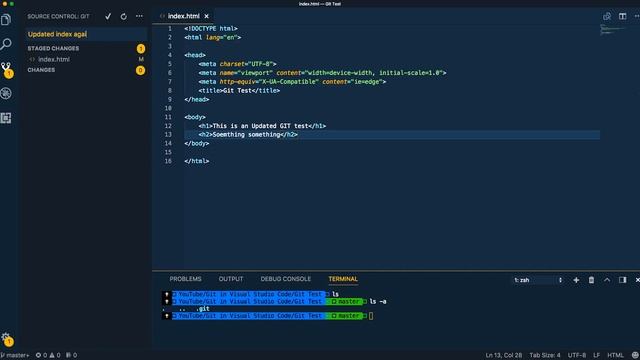Switch to the TERMINAL tab
Image resolution: width=640 pixels, height=360 pixels.
tap(343, 279)
